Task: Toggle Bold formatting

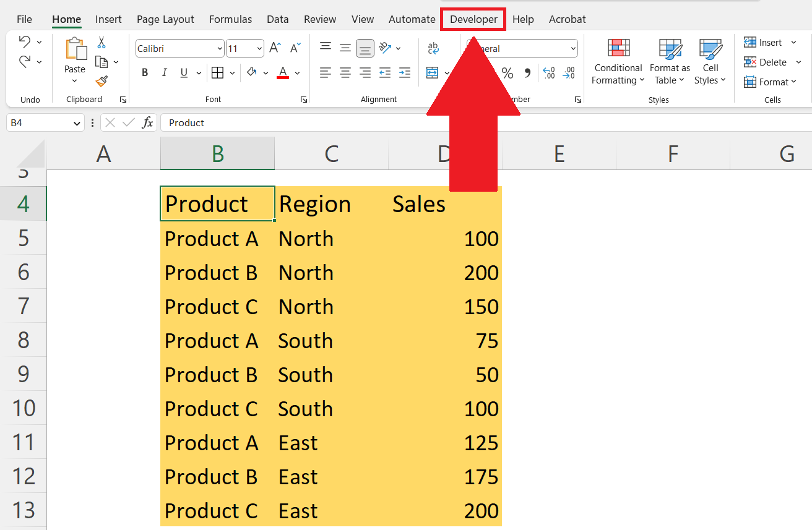Action: tap(145, 73)
